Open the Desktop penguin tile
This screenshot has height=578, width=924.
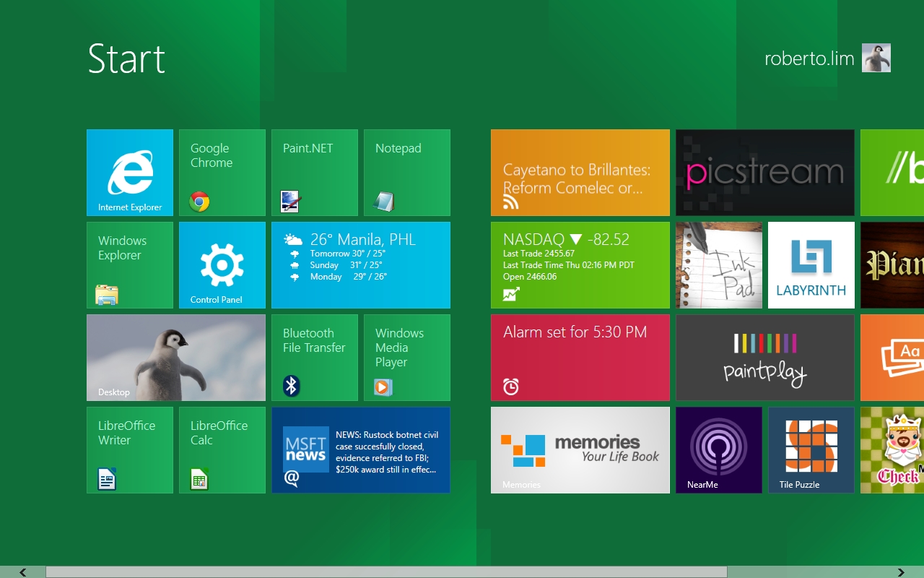176,358
